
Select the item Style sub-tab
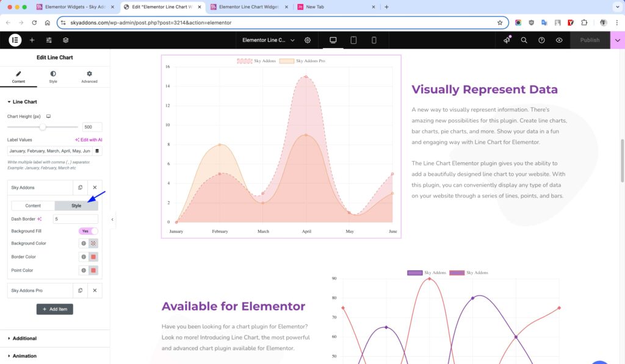(76, 206)
